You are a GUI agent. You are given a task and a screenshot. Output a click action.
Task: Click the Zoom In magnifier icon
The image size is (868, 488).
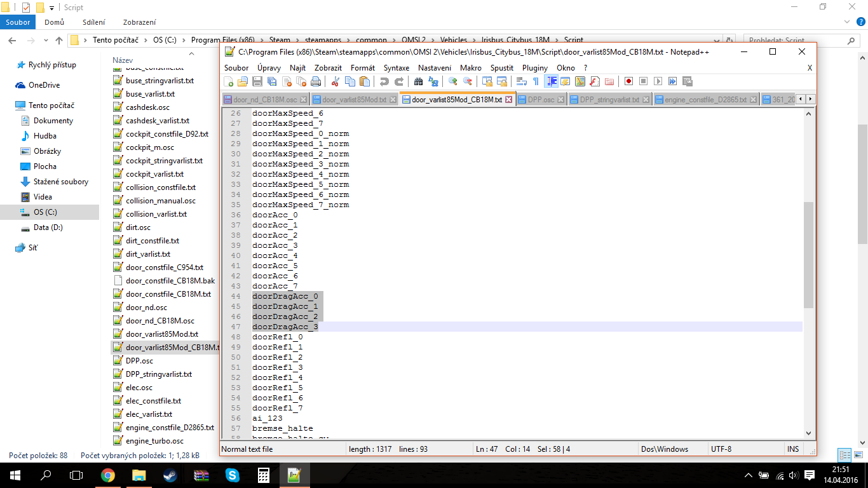[x=452, y=81]
